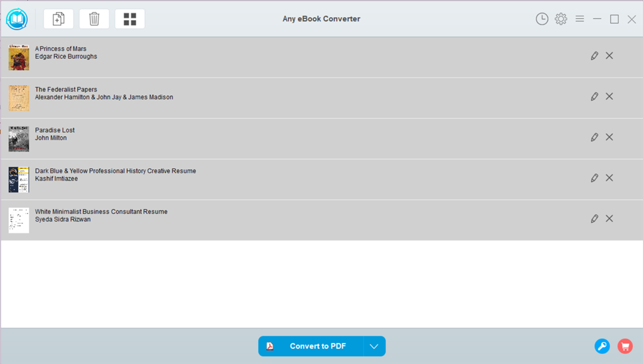Screen dimensions: 643x364
Task: Select White Minimalist Resume thumbnail
Action: [19, 220]
